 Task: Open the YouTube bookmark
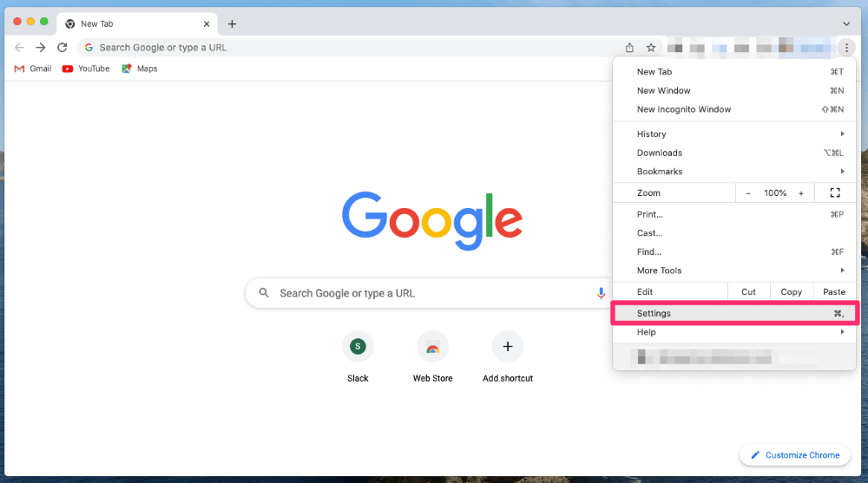[86, 69]
